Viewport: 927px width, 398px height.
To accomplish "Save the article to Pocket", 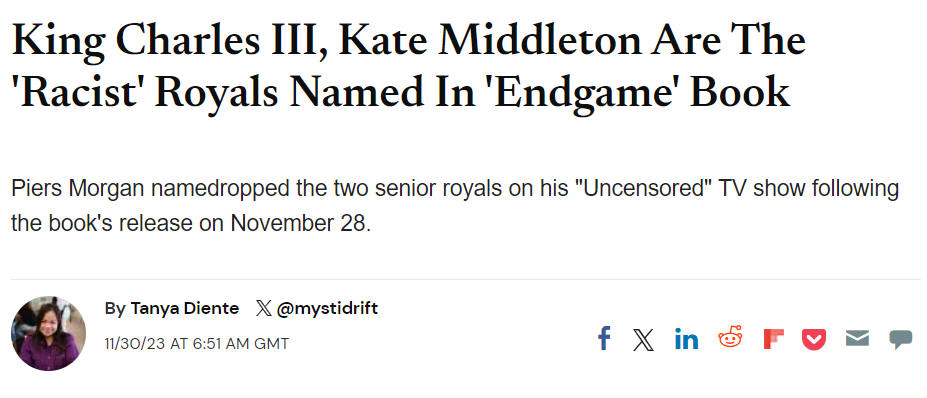I will [814, 339].
